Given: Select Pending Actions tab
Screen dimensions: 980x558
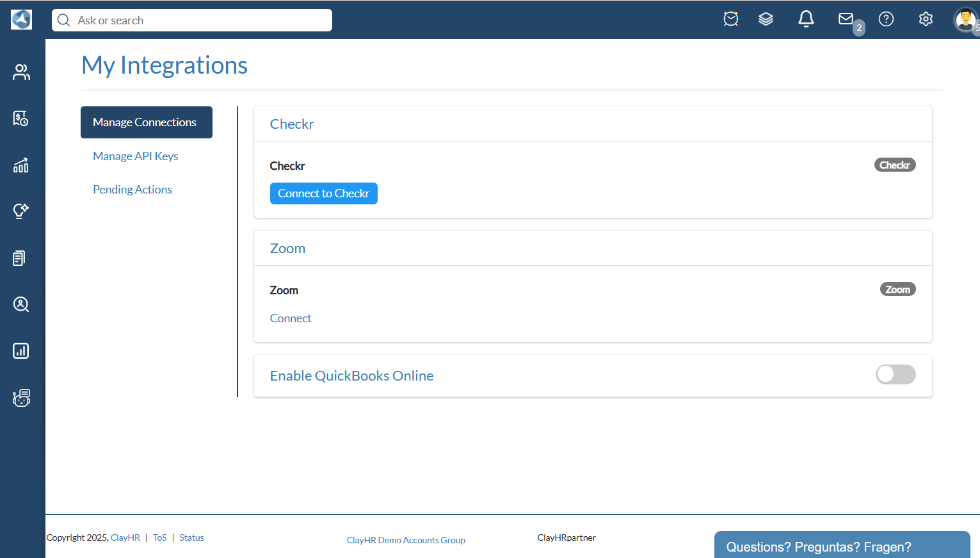Looking at the screenshot, I should point(133,190).
